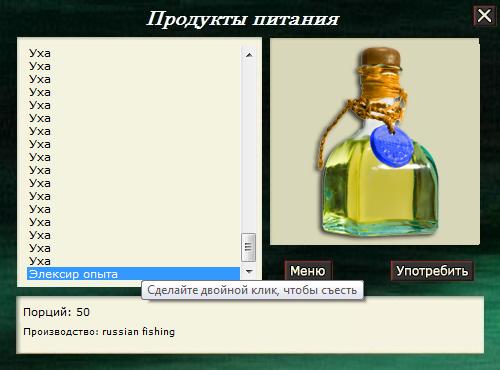Select the Элексир опыта list item
500x370 pixels.
tap(133, 274)
